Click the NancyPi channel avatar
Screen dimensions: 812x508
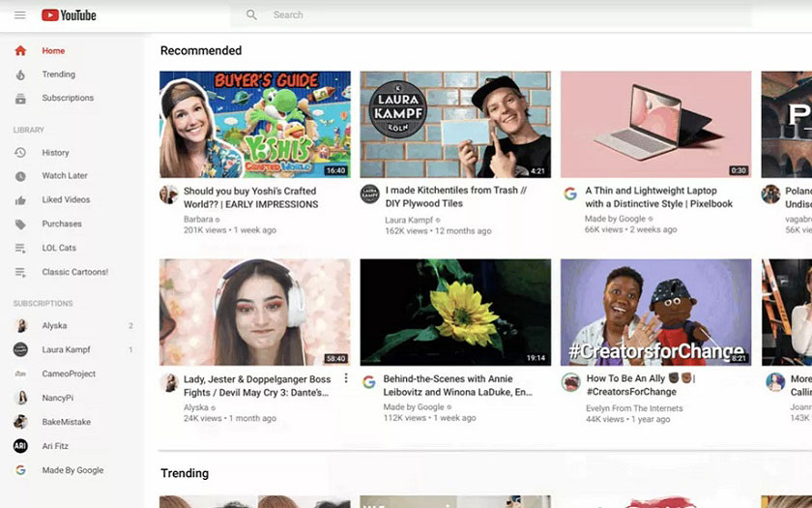pos(20,398)
